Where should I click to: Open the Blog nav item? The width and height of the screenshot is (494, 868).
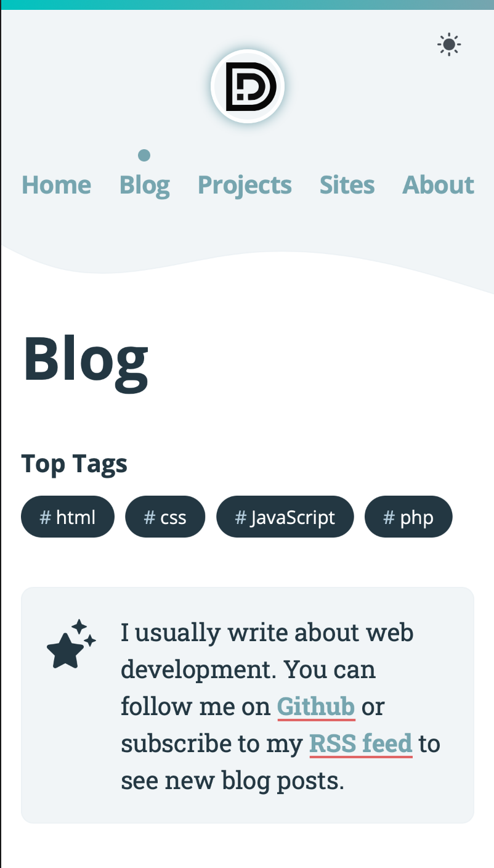click(x=145, y=185)
